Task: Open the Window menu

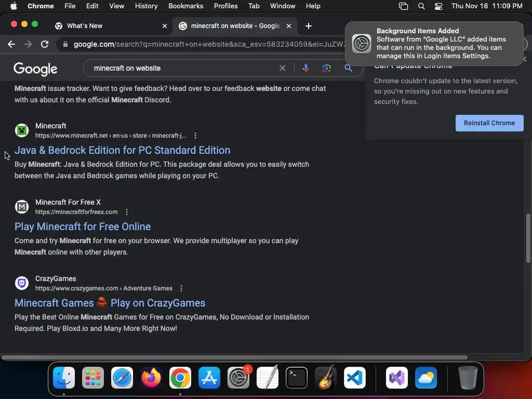Action: click(283, 6)
